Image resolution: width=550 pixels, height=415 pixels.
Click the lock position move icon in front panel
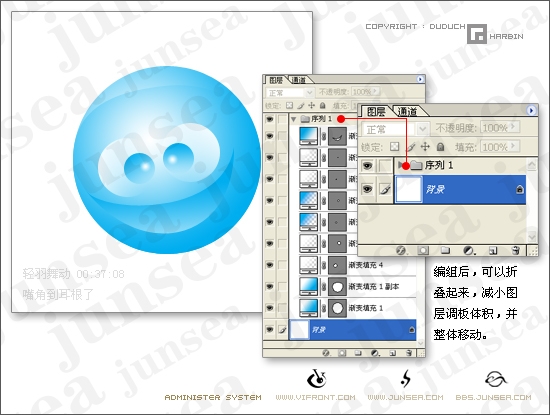[x=425, y=146]
